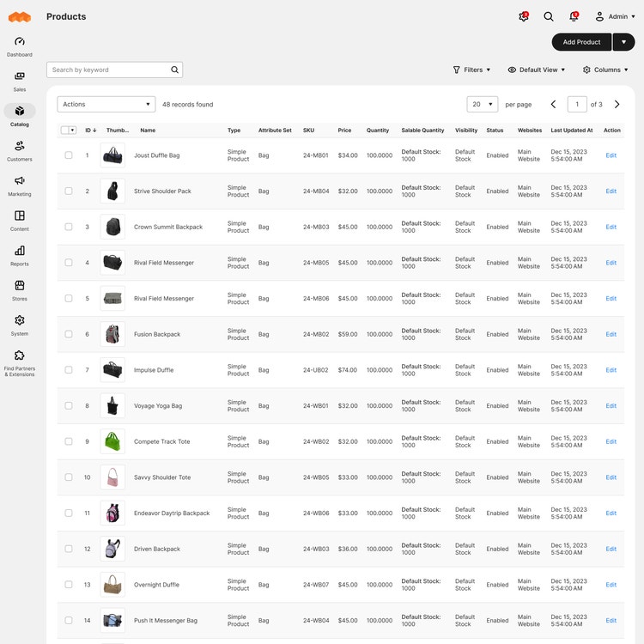Open Marketing megaphone icon
Screen dimensions: 644x644
(19, 180)
